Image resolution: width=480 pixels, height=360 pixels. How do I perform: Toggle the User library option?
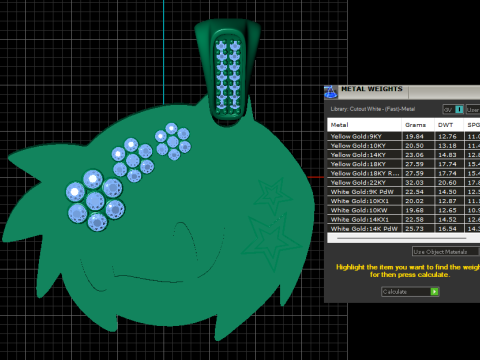(x=473, y=109)
